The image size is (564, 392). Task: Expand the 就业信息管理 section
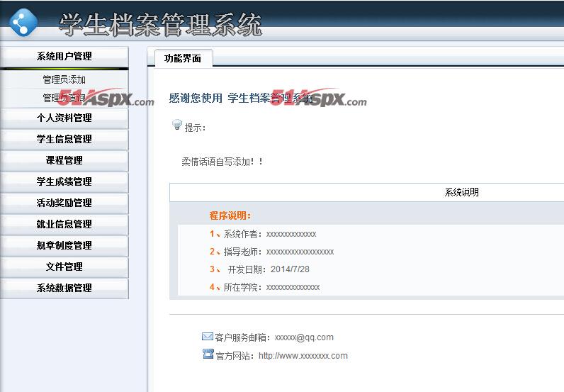click(64, 224)
